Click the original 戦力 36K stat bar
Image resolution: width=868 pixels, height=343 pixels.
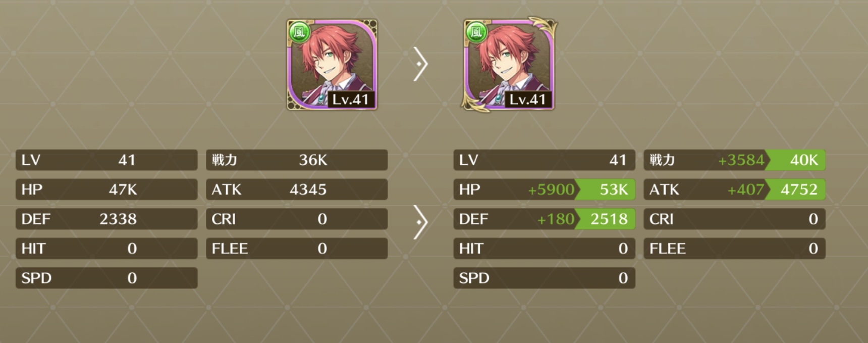tap(297, 160)
